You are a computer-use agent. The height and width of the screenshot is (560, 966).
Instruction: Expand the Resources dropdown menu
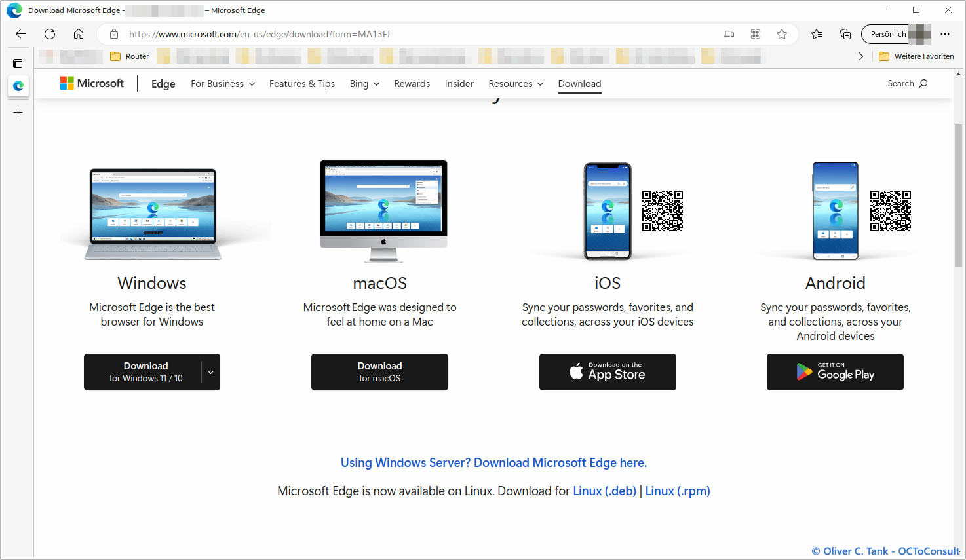pyautogui.click(x=516, y=84)
